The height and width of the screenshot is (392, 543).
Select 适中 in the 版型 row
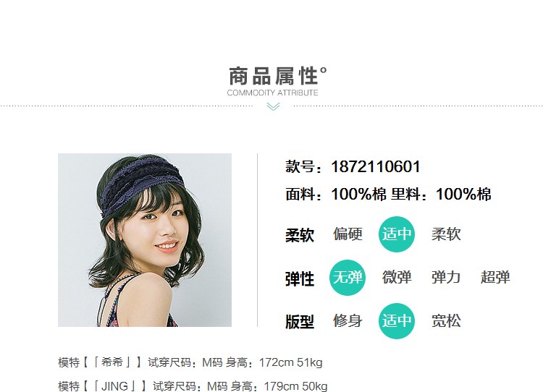click(397, 320)
